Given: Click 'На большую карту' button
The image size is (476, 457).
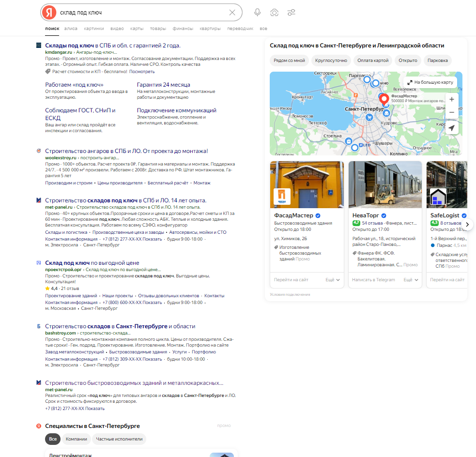Looking at the screenshot, I should click(430, 82).
